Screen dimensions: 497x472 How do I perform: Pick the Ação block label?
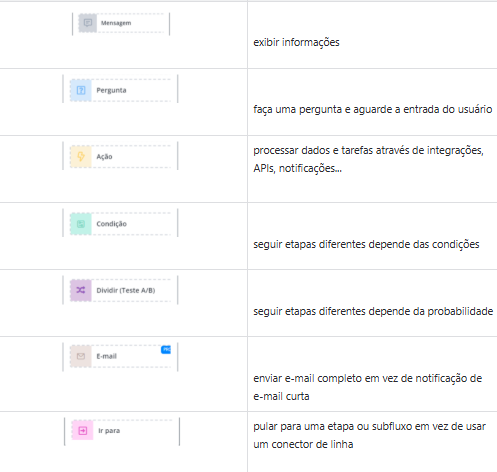click(x=104, y=157)
